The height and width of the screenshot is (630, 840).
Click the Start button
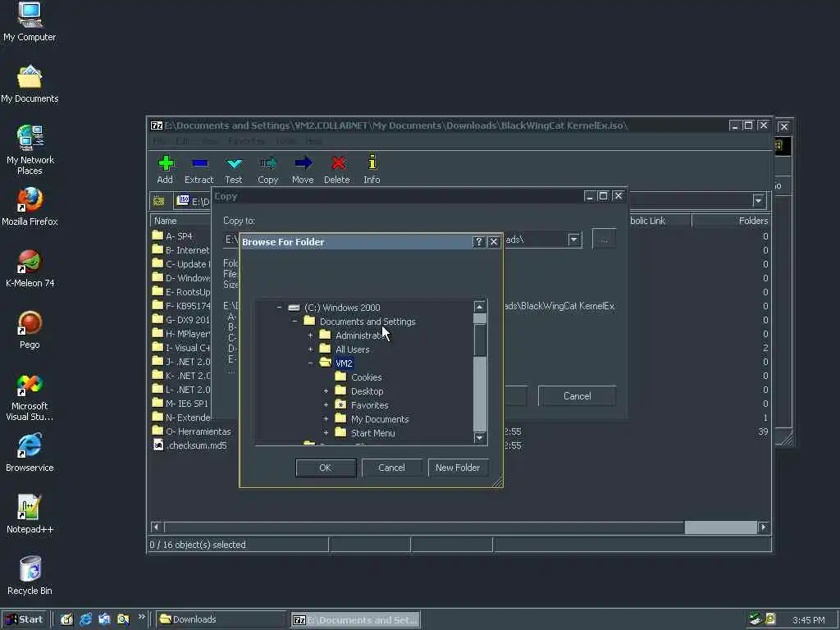25,619
